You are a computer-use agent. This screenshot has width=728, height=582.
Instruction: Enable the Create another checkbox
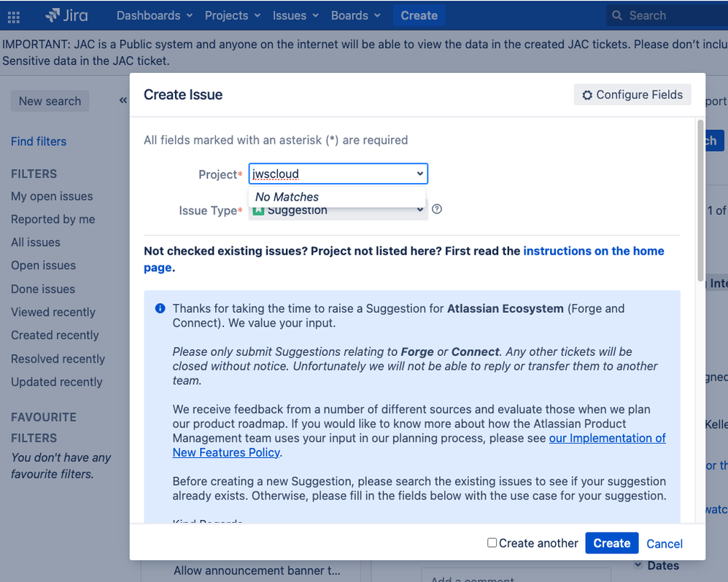tap(492, 543)
